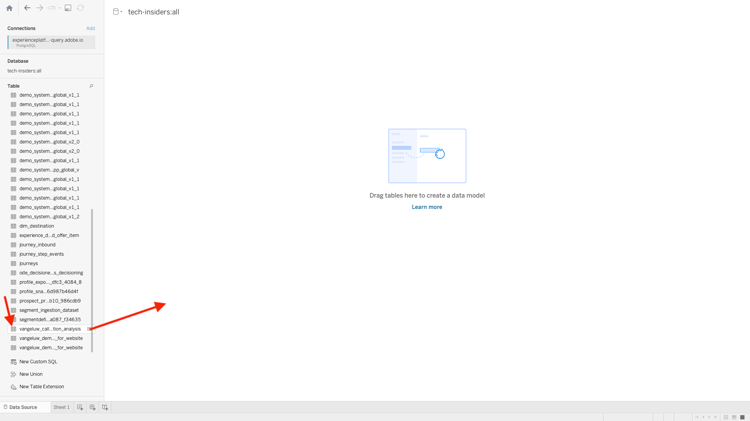Viewport: 750px width, 421px height.
Task: Select the experienceplatform query.adobe.io connection
Action: [x=51, y=42]
